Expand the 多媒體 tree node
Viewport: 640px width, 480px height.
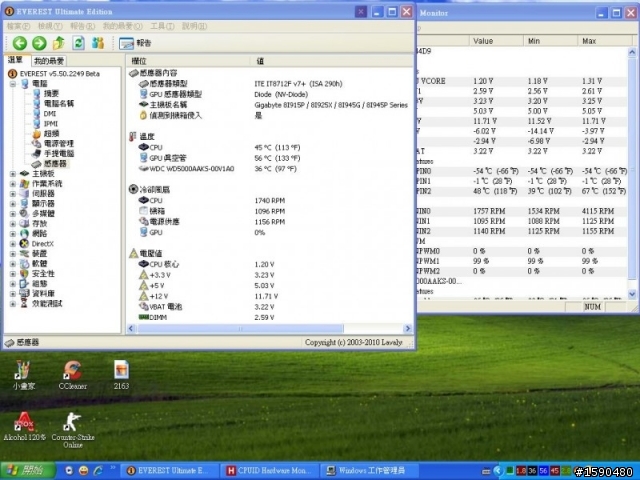(x=13, y=214)
